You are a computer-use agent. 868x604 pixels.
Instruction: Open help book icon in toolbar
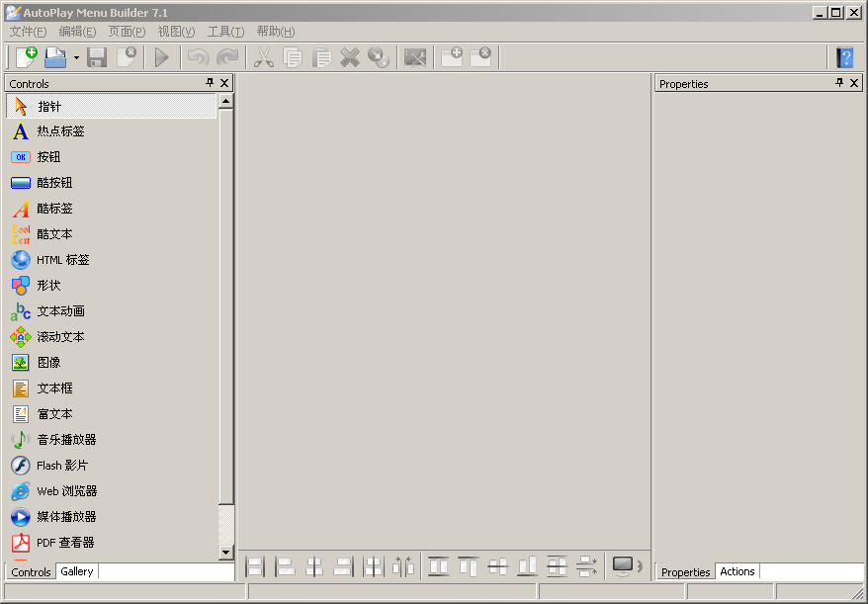tap(844, 57)
